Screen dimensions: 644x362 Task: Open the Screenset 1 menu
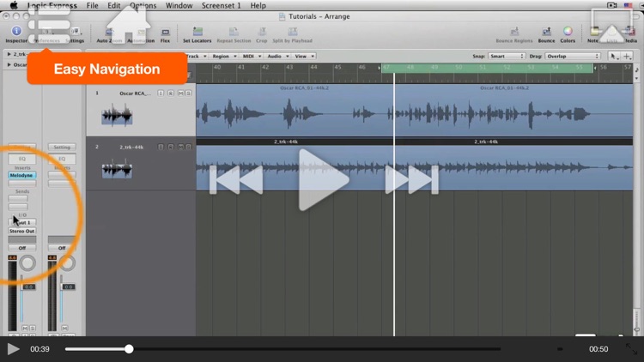pos(221,5)
